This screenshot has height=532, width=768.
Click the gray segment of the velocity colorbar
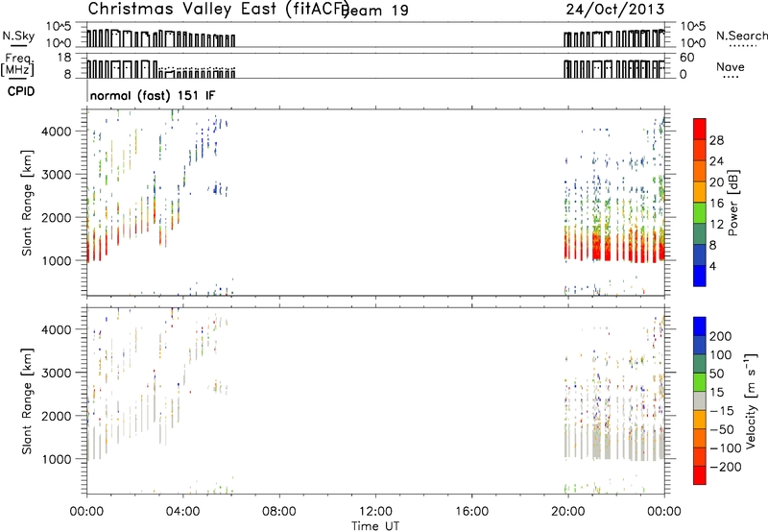pos(700,401)
